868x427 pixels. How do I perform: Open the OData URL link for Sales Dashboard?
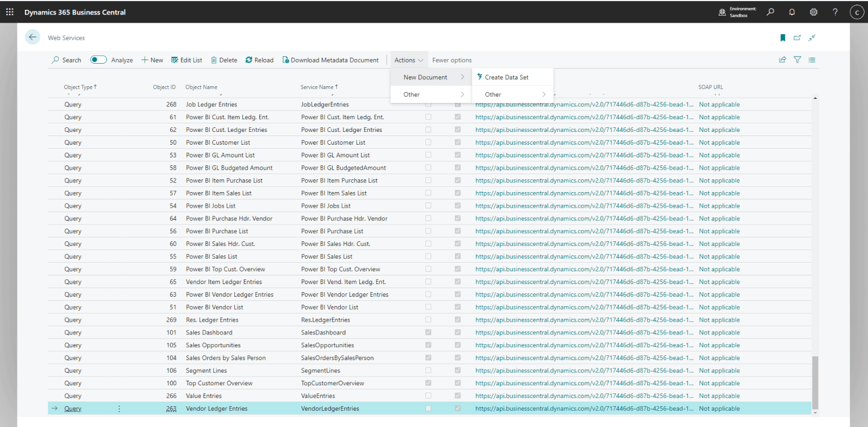584,333
